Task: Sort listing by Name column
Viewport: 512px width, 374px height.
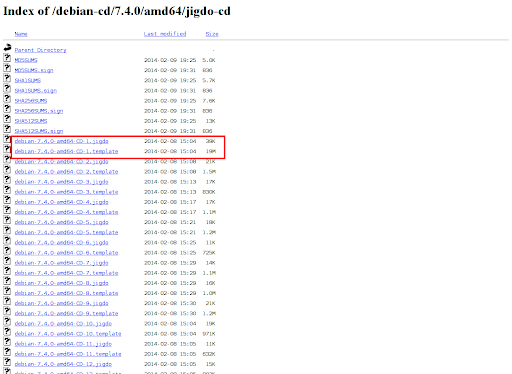Action: pos(21,34)
